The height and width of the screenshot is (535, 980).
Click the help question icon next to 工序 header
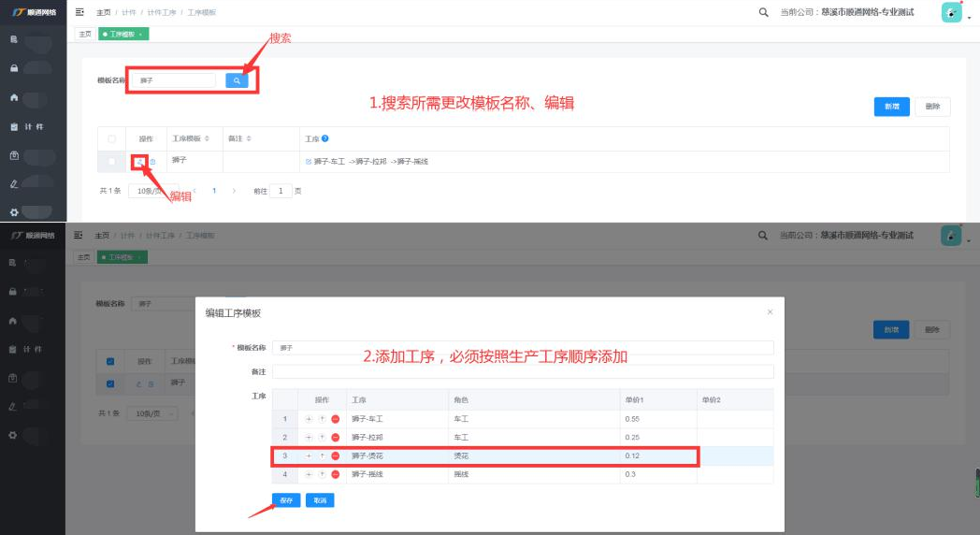pos(325,138)
